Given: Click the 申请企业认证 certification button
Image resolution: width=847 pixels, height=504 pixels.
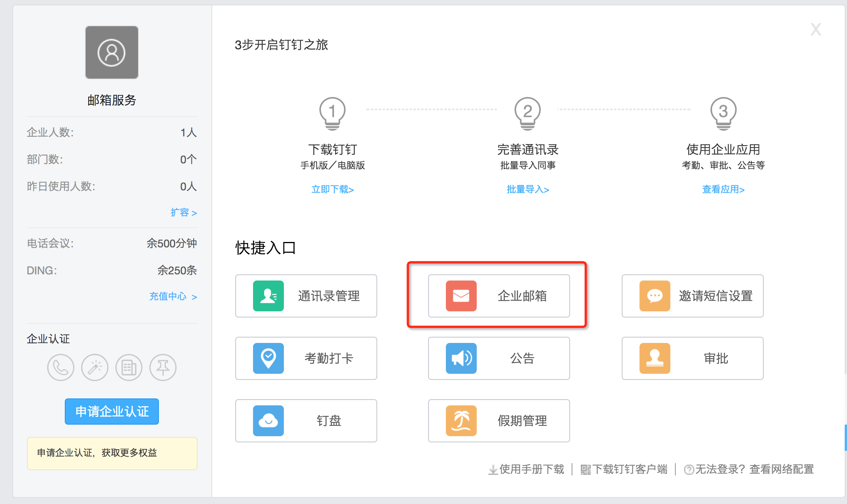Looking at the screenshot, I should 111,411.
